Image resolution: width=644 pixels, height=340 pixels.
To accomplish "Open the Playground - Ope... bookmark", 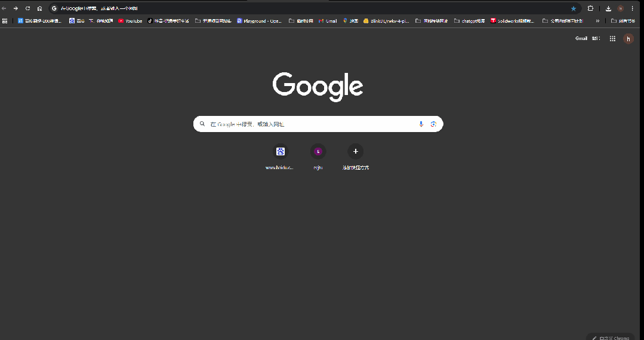I will click(x=259, y=20).
